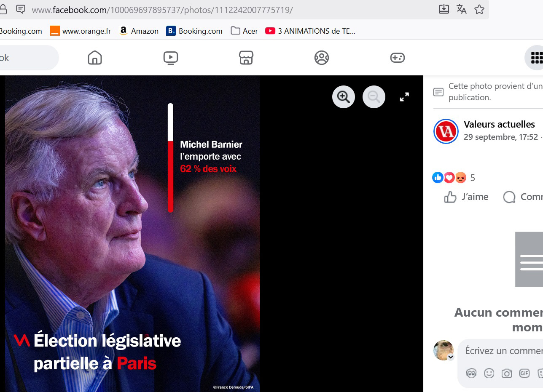Open the Facebook Groups tab

pos(322,58)
